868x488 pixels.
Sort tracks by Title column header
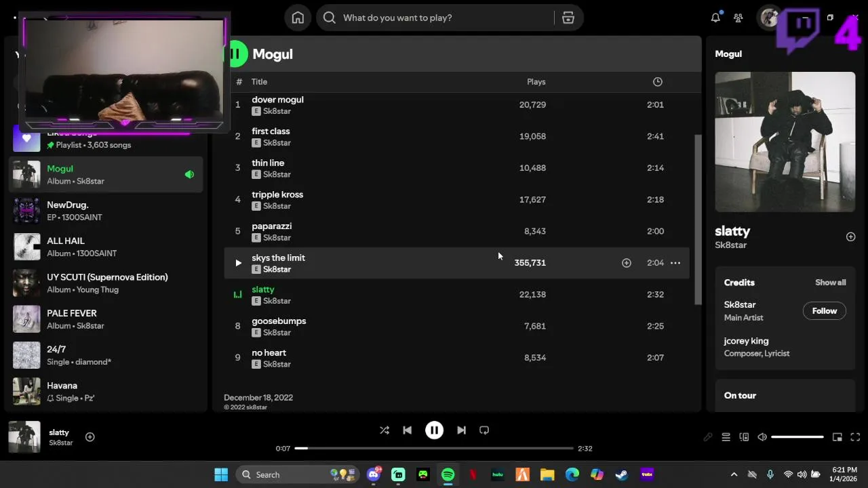tap(260, 82)
